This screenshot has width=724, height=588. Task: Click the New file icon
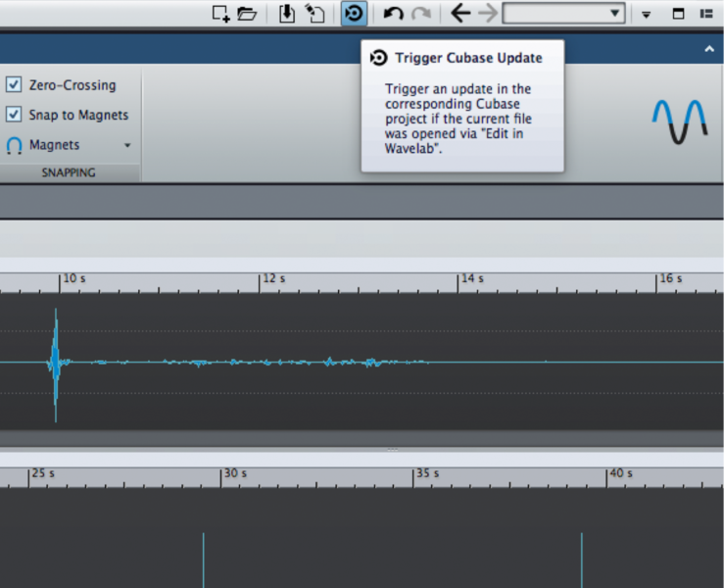[x=221, y=14]
